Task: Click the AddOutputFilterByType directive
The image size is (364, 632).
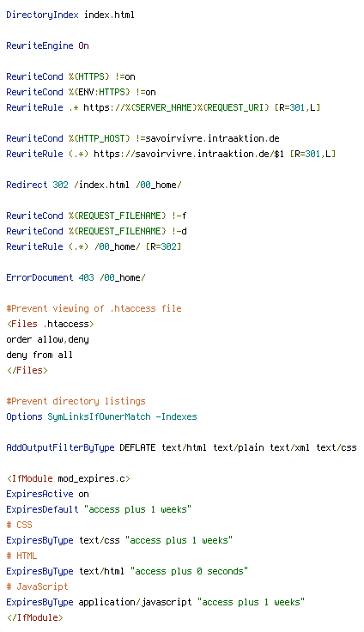Action: 60,447
